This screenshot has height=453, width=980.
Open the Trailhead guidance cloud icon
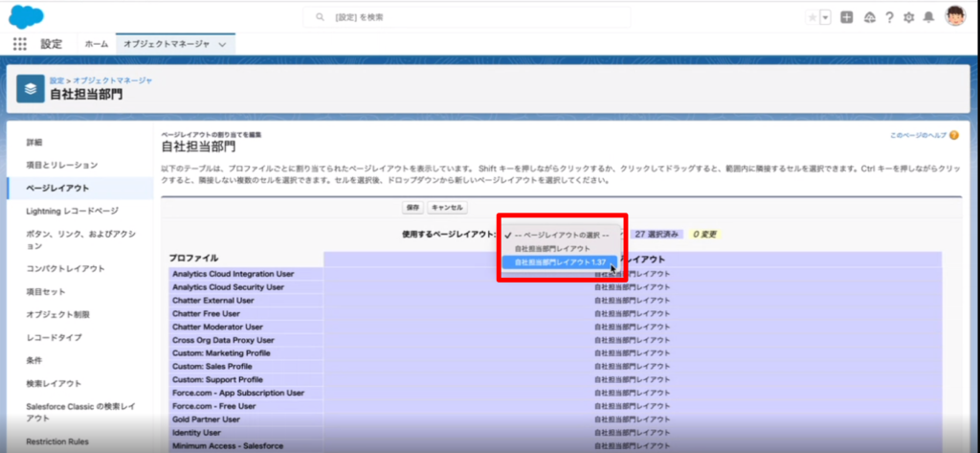(x=869, y=17)
